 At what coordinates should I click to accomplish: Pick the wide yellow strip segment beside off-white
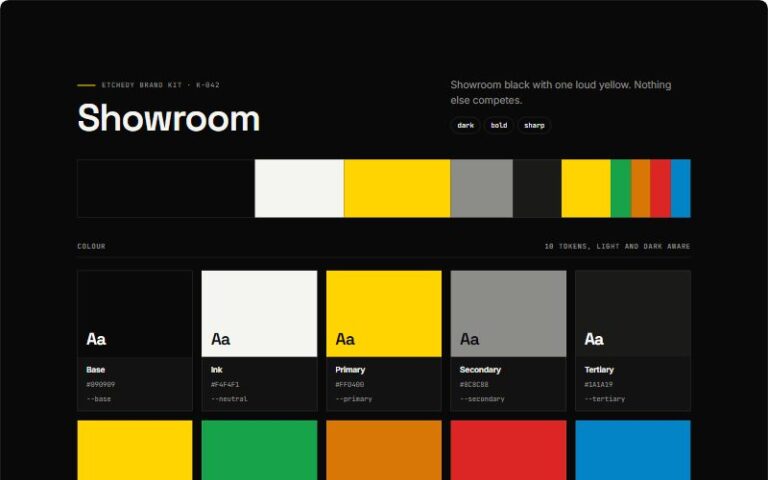pyautogui.click(x=397, y=188)
